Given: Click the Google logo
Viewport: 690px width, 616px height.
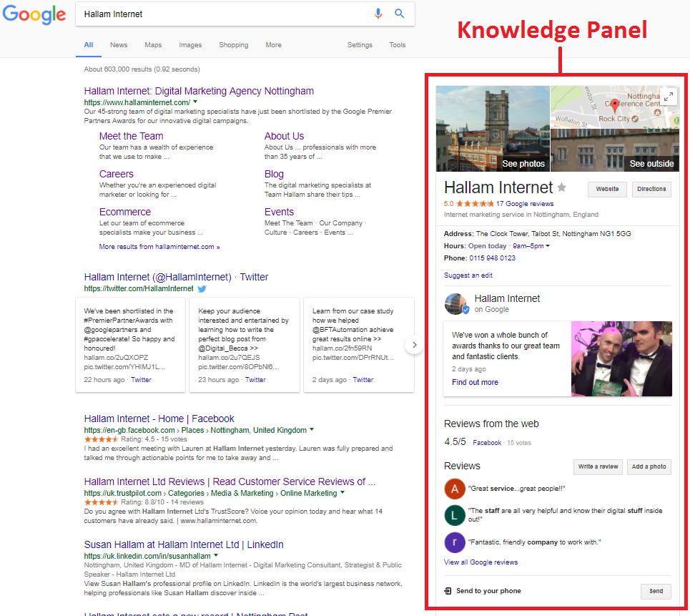Looking at the screenshot, I should pos(34,14).
